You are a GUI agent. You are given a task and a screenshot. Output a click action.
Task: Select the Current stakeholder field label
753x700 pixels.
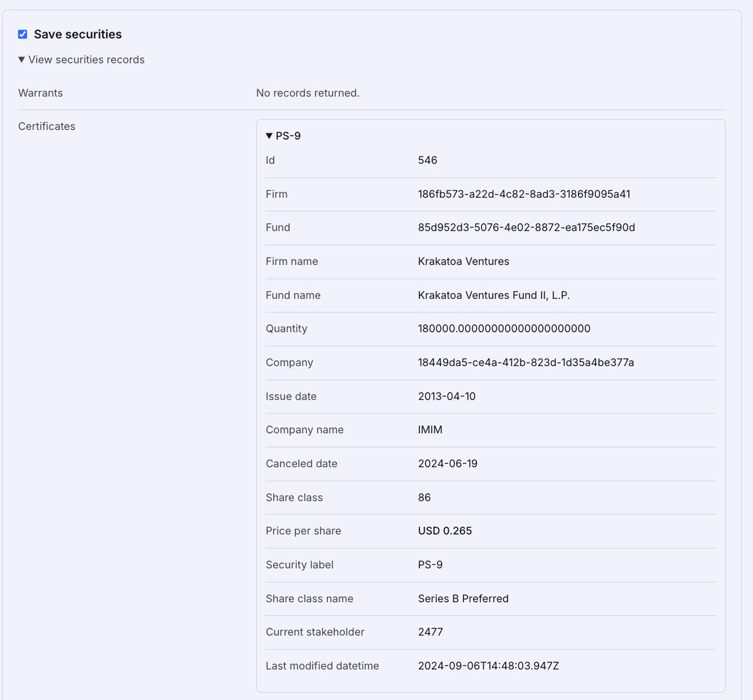click(315, 632)
